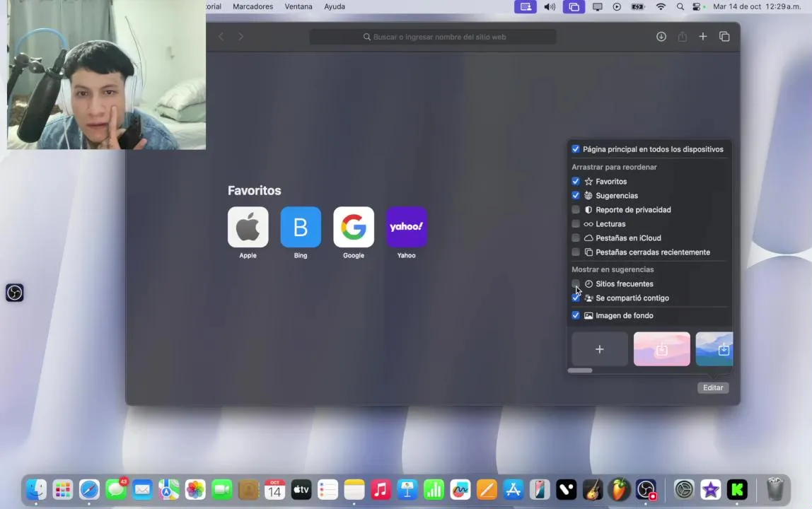Enable Pestañas en iCloud checkbox
This screenshot has height=509, width=812.
click(x=576, y=238)
